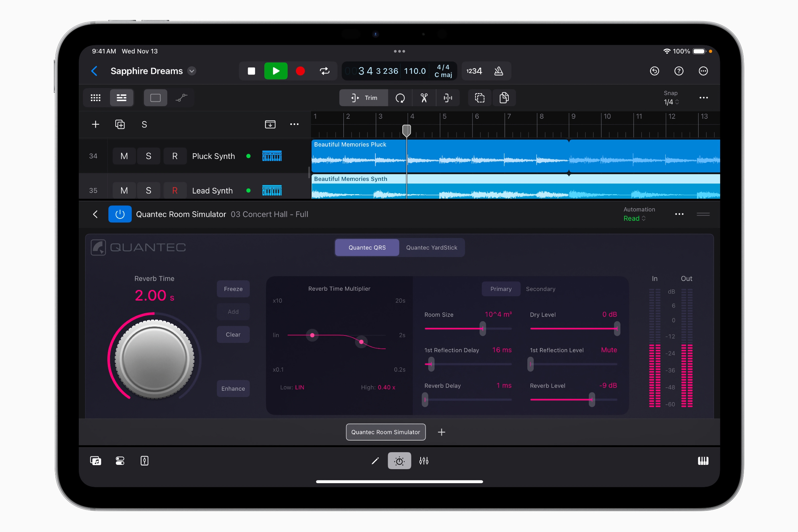This screenshot has height=532, width=798.
Task: Toggle the Quantec Room Simulator power button
Action: pyautogui.click(x=120, y=214)
